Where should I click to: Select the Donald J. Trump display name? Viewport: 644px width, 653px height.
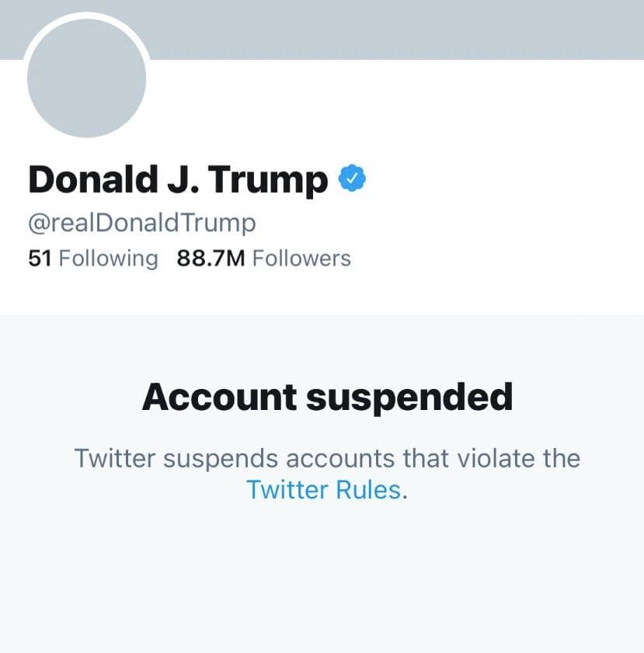[178, 180]
